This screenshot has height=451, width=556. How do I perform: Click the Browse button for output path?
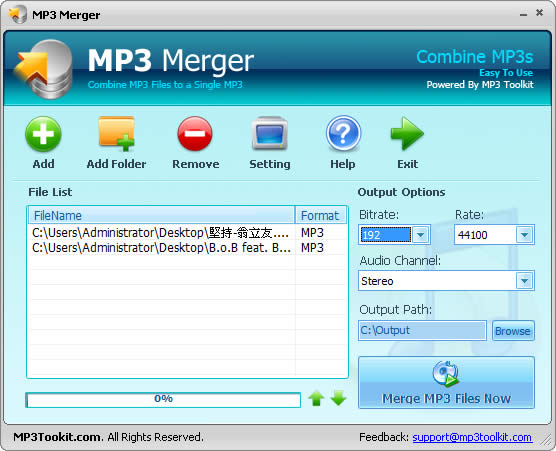[x=513, y=331]
